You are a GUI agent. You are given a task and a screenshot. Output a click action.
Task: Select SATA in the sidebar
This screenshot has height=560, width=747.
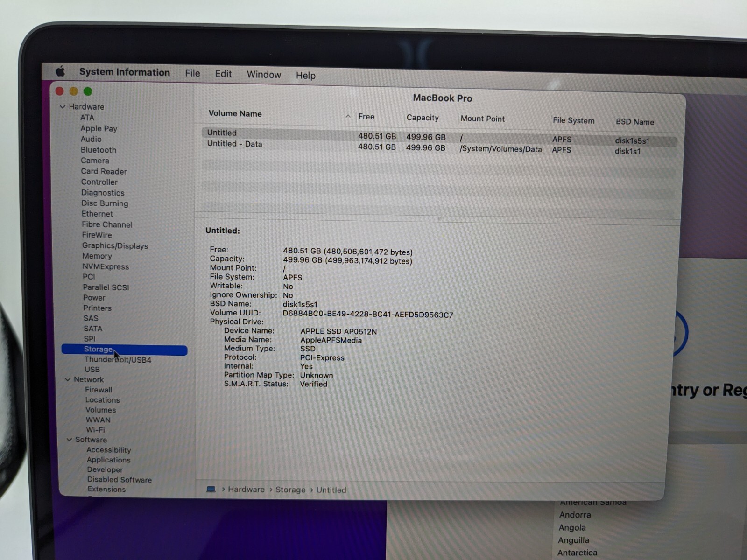pyautogui.click(x=93, y=329)
